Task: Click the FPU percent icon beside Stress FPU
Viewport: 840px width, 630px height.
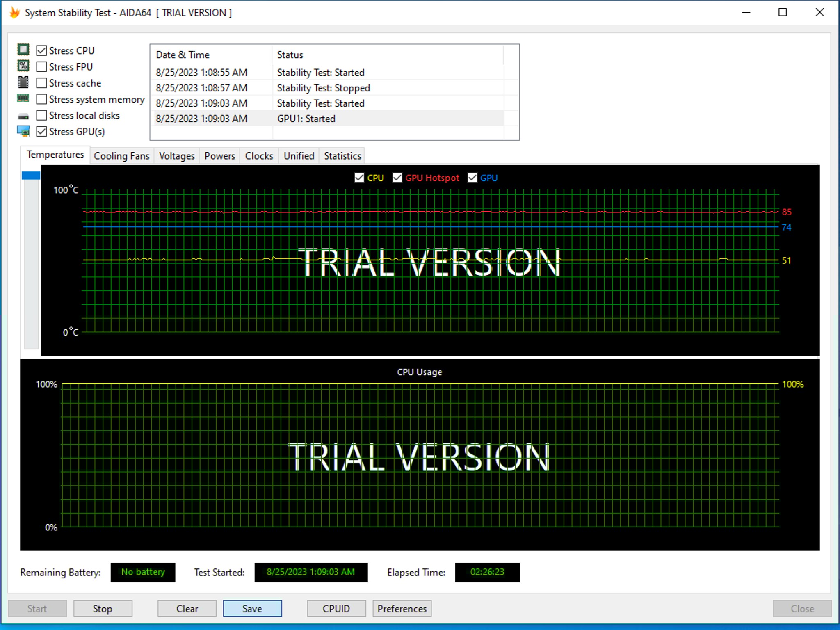Action: pyautogui.click(x=23, y=66)
